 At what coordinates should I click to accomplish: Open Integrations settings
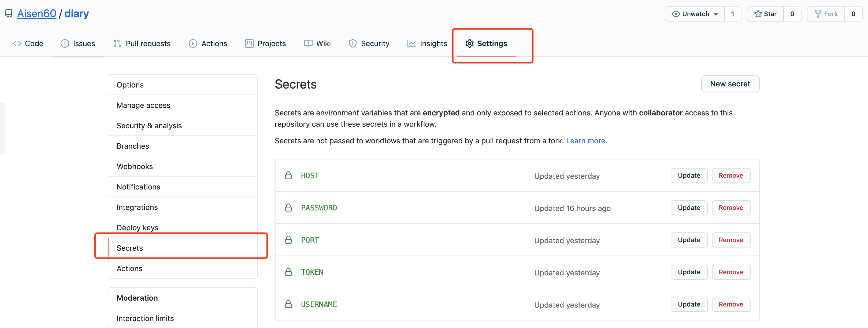pyautogui.click(x=183, y=207)
